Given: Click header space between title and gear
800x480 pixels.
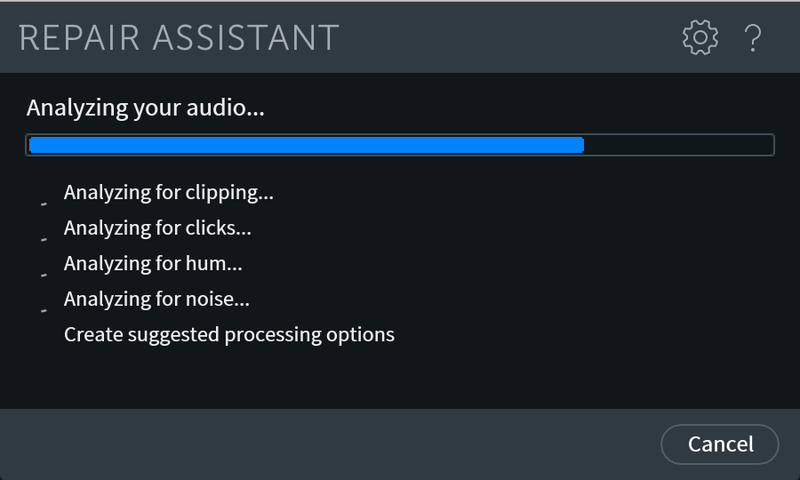Looking at the screenshot, I should pos(510,38).
